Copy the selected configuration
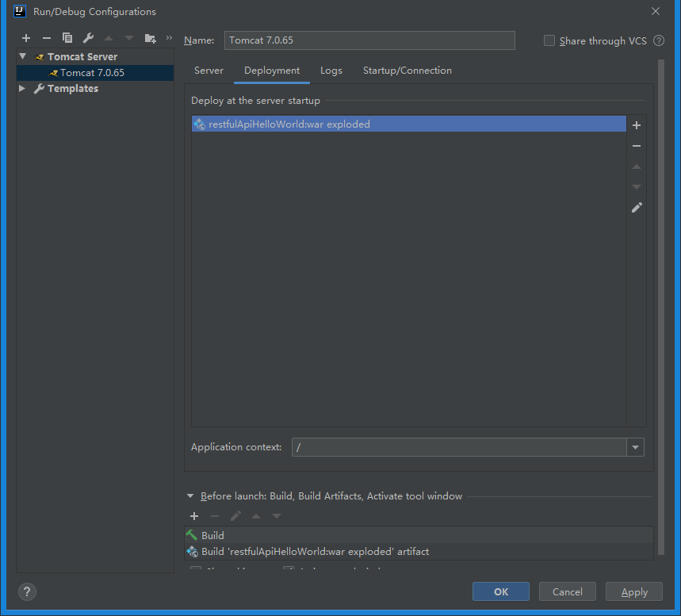 (67, 38)
